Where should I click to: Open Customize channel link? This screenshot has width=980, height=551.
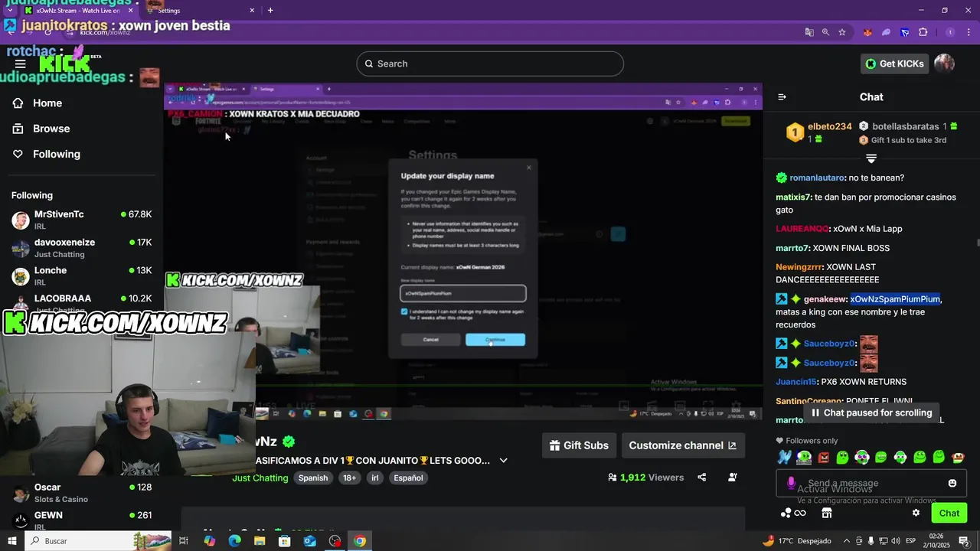pyautogui.click(x=682, y=445)
